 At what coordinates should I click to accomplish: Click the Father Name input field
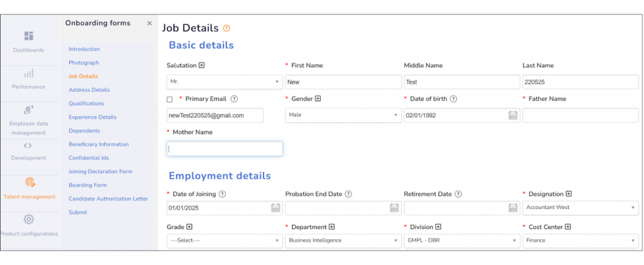pyautogui.click(x=580, y=116)
